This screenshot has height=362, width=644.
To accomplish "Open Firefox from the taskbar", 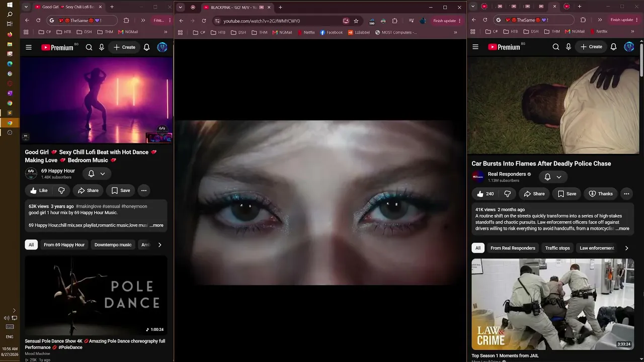I will click(10, 34).
